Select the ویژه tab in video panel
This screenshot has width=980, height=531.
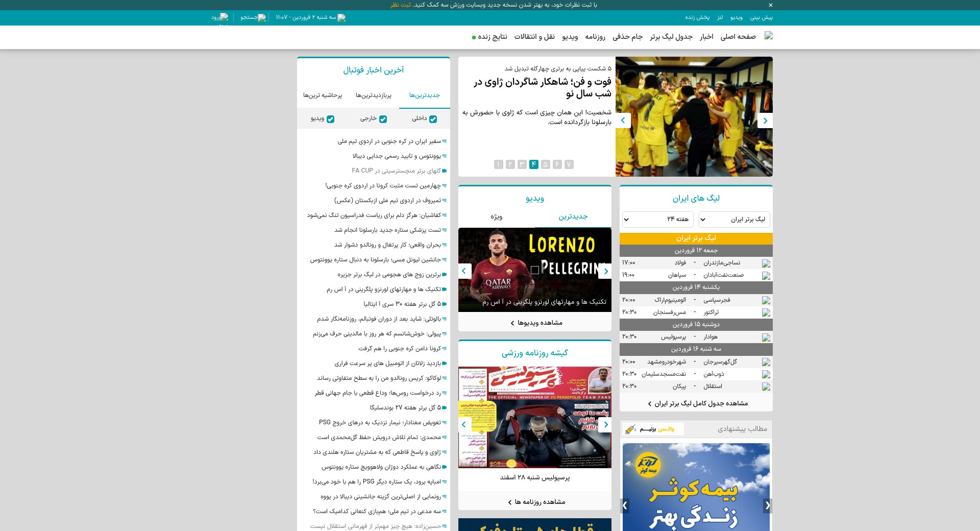497,217
